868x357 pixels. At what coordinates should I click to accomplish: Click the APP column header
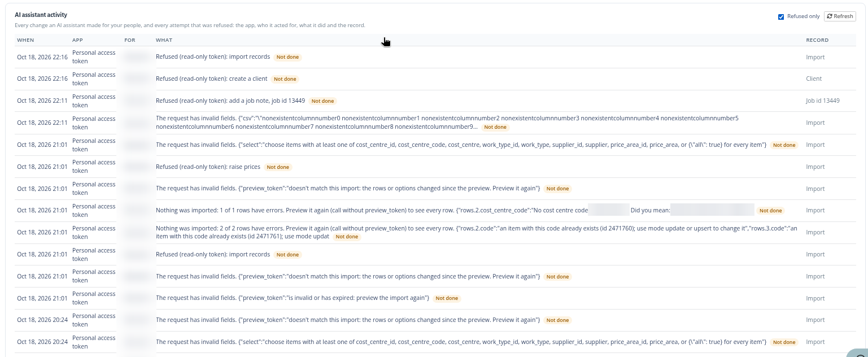click(x=77, y=40)
